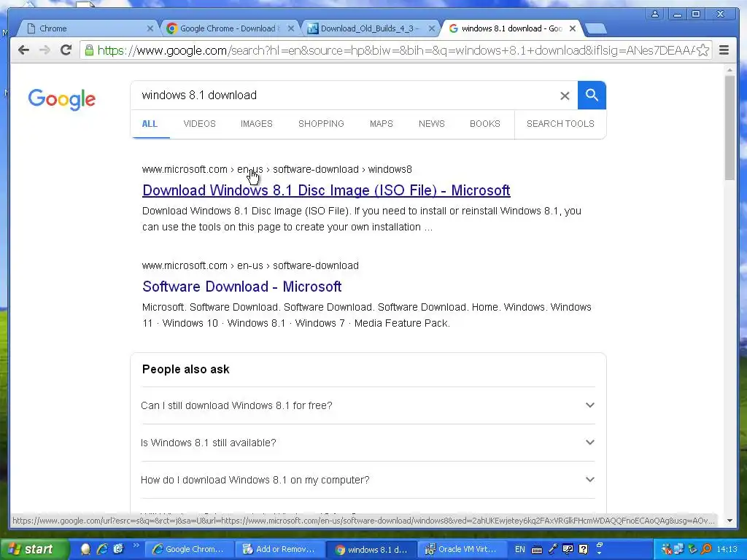Viewport: 747px width, 560px height.
Task: Open SEARCH TOOLS options
Action: click(560, 124)
